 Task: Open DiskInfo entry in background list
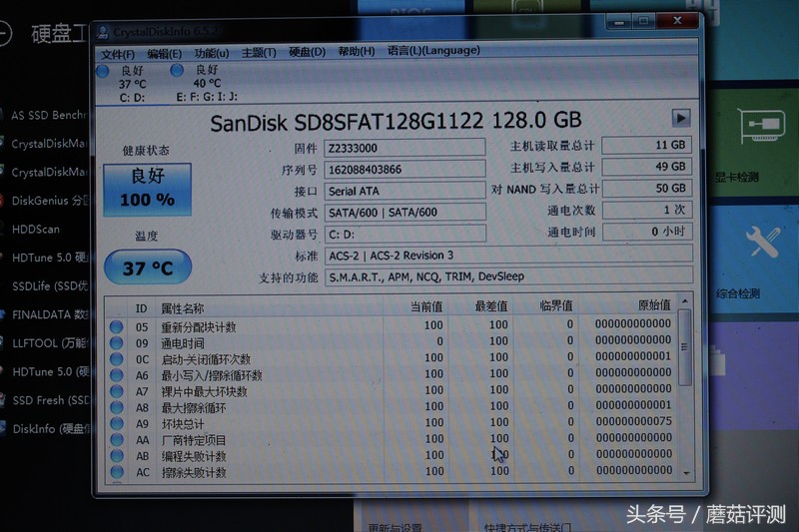[x=51, y=429]
